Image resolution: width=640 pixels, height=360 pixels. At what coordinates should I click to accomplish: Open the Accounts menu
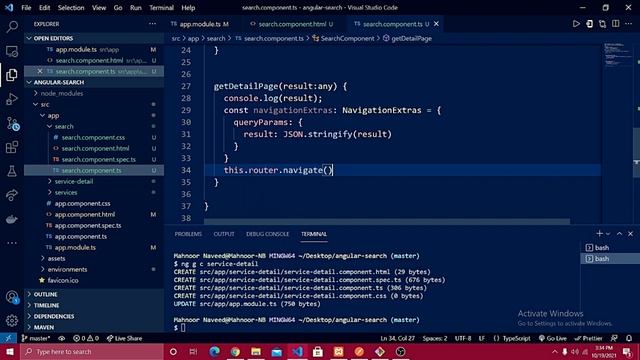pos(12,297)
